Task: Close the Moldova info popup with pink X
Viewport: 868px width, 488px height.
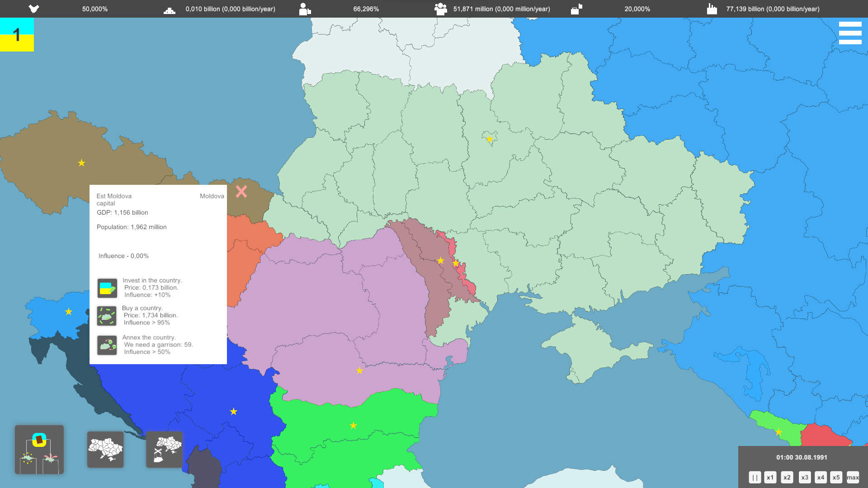Action: point(241,192)
